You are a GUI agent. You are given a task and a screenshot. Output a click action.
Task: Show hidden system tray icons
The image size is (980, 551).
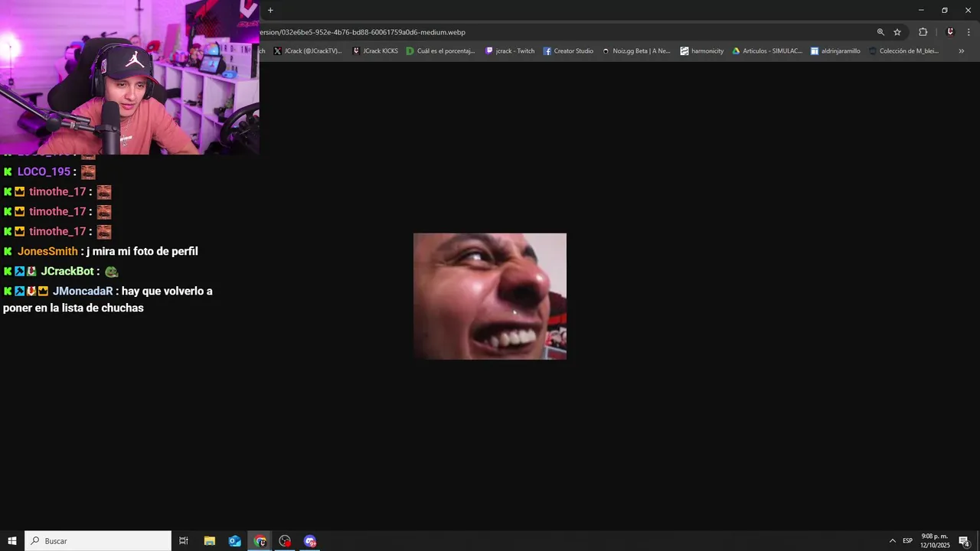tap(892, 541)
